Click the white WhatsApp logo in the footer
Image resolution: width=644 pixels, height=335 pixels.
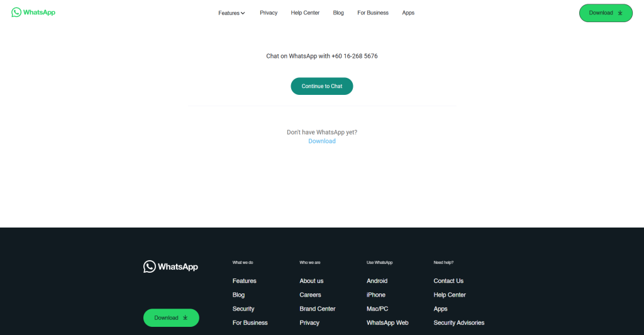pyautogui.click(x=170, y=266)
